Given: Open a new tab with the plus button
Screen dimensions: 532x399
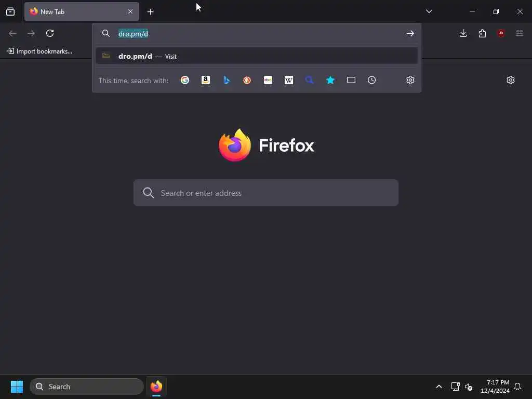Looking at the screenshot, I should (x=150, y=12).
